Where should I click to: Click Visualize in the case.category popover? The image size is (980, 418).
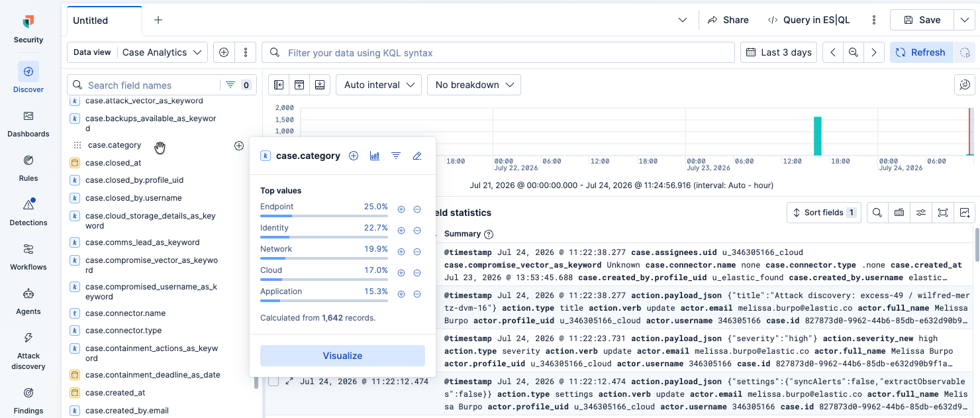tap(342, 356)
